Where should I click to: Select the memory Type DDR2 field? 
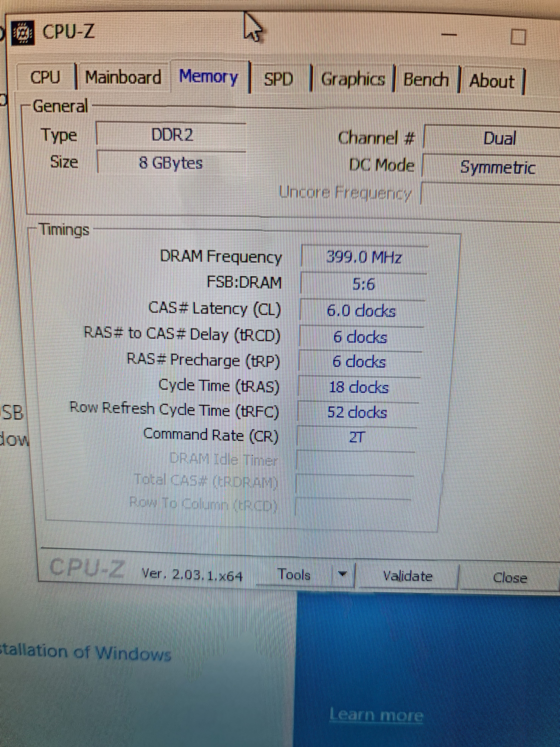tap(172, 135)
